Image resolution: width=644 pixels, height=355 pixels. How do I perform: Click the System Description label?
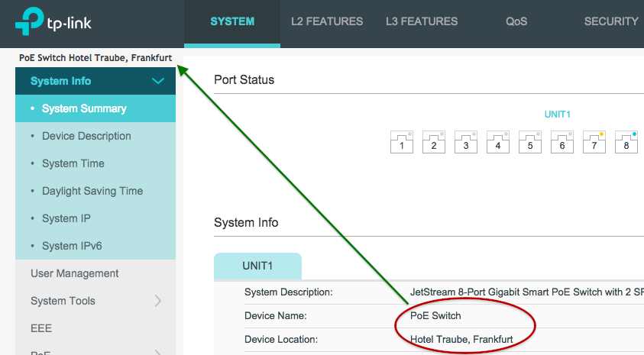coord(288,292)
